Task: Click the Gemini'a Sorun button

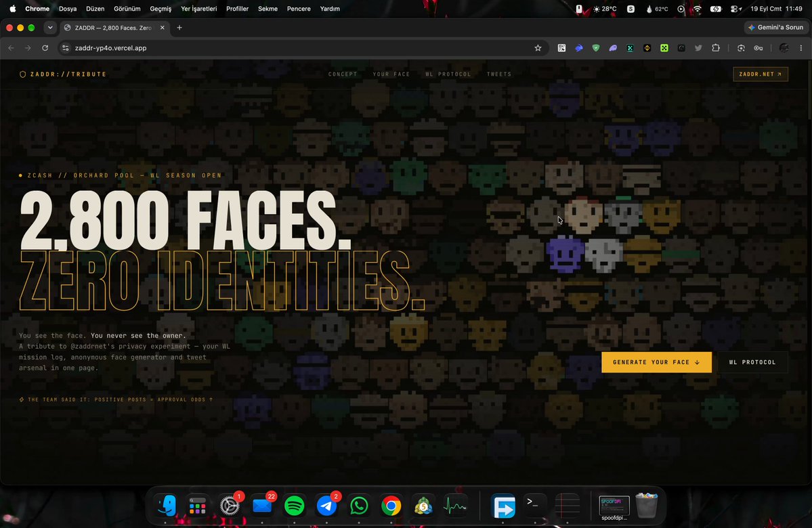Action: (775, 28)
